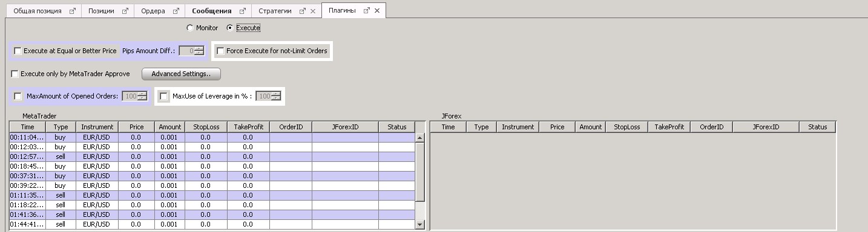868x232 pixels.
Task: Tick Execute only by MetaTrader Approve
Action: click(15, 74)
